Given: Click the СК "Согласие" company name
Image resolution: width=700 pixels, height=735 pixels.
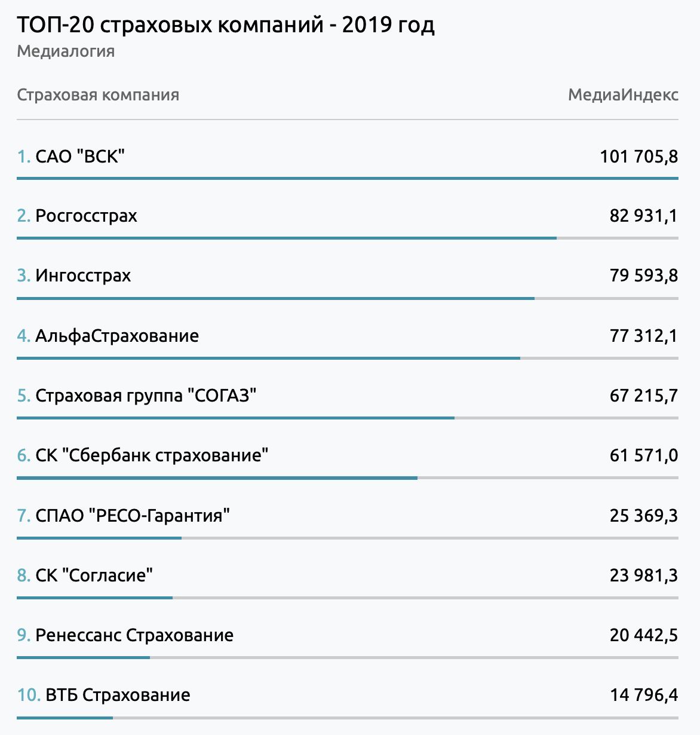Looking at the screenshot, I should [x=94, y=575].
